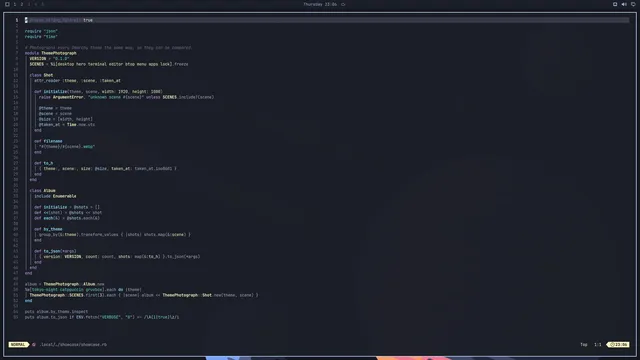Switch to workspace 4

tap(36, 4)
